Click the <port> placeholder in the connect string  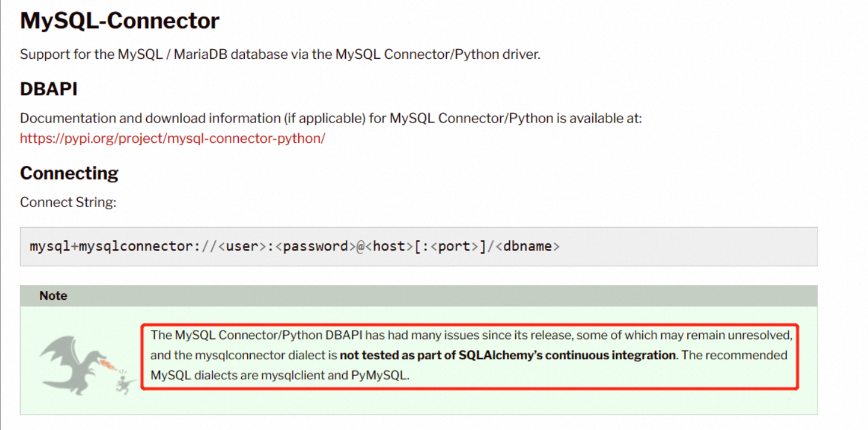(x=454, y=246)
